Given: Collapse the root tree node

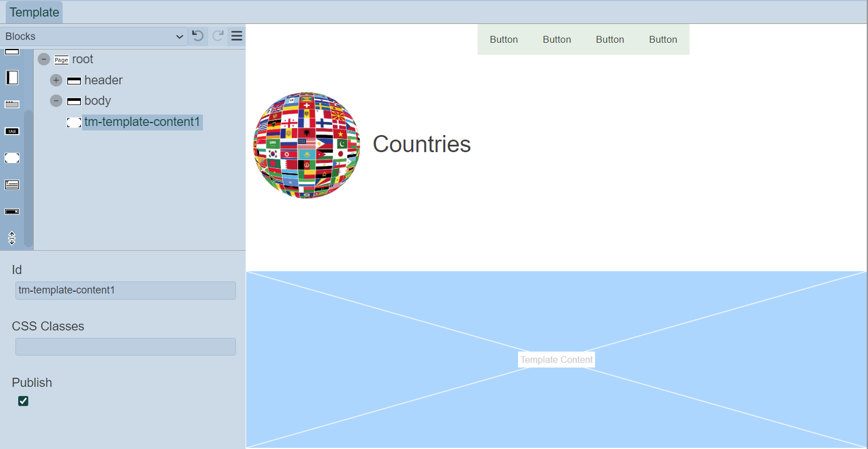Looking at the screenshot, I should coord(44,59).
